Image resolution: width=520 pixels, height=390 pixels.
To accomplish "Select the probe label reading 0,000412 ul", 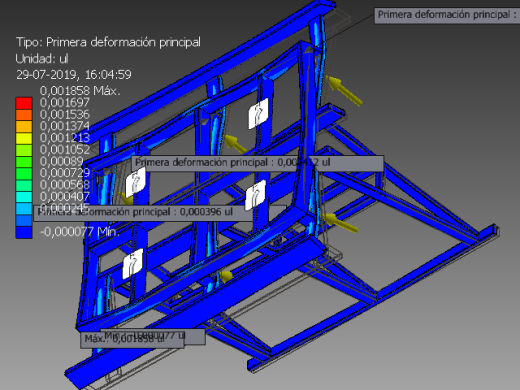I will (258, 163).
